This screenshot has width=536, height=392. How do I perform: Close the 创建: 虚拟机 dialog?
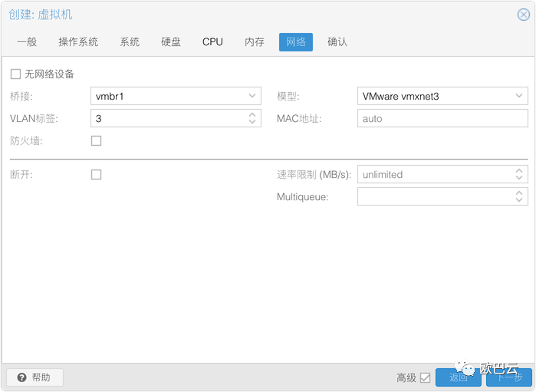coord(524,15)
